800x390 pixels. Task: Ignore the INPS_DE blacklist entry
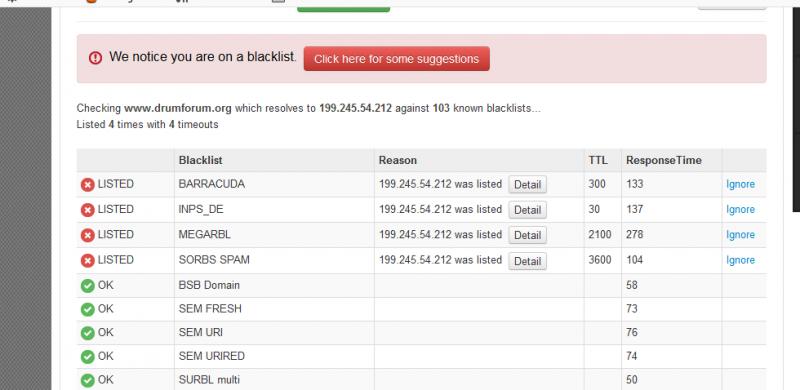740,209
